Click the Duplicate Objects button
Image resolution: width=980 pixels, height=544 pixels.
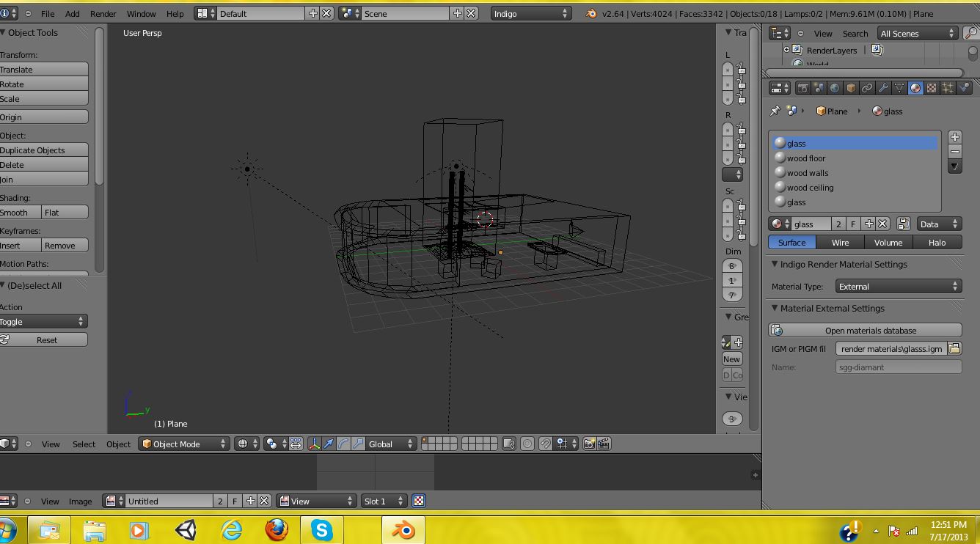coord(44,150)
